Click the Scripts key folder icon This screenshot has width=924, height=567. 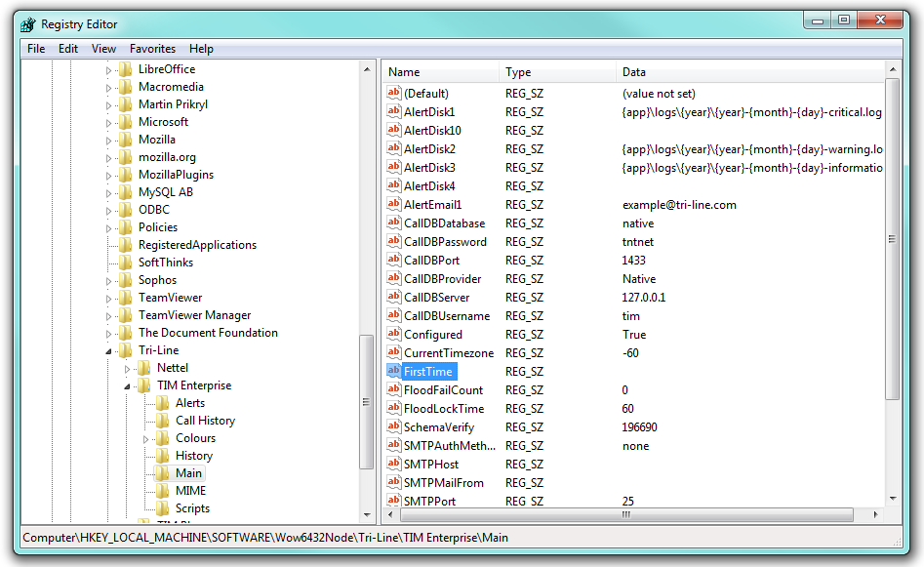coord(162,508)
